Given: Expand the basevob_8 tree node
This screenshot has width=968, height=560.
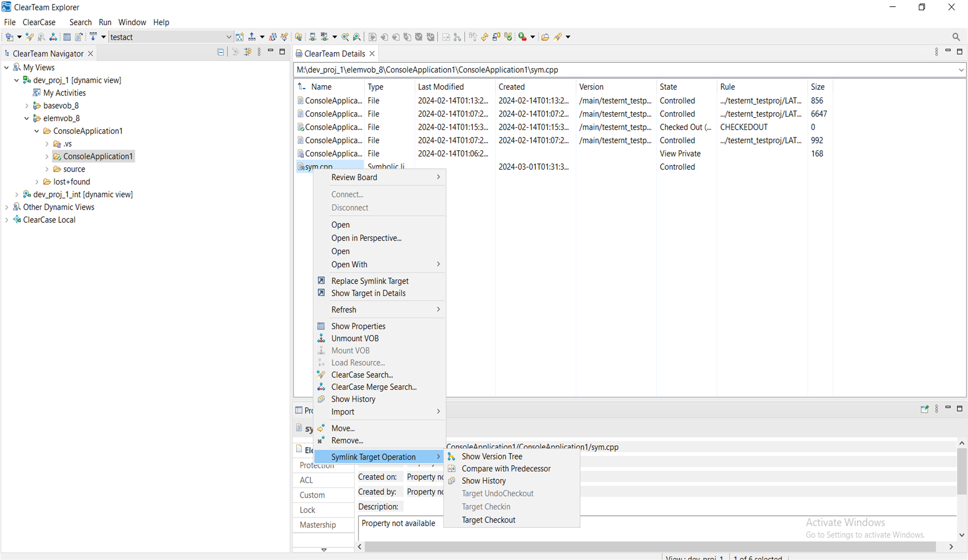Looking at the screenshot, I should (27, 105).
